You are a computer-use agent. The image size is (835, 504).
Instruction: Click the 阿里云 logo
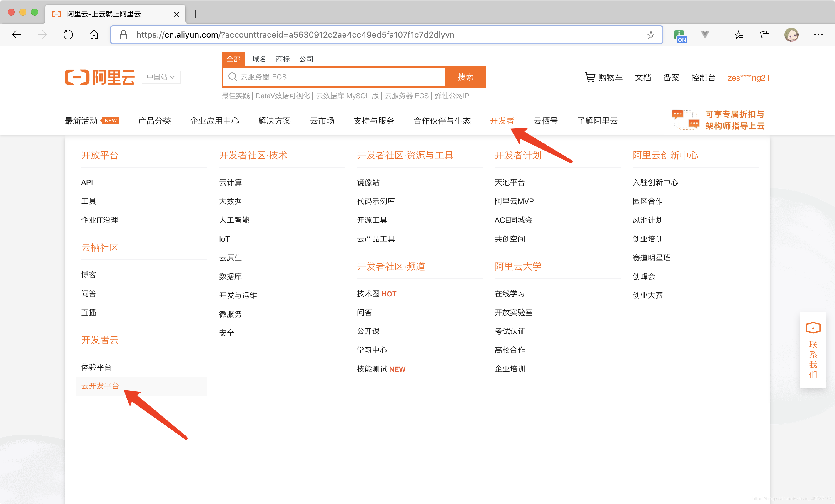coord(100,77)
